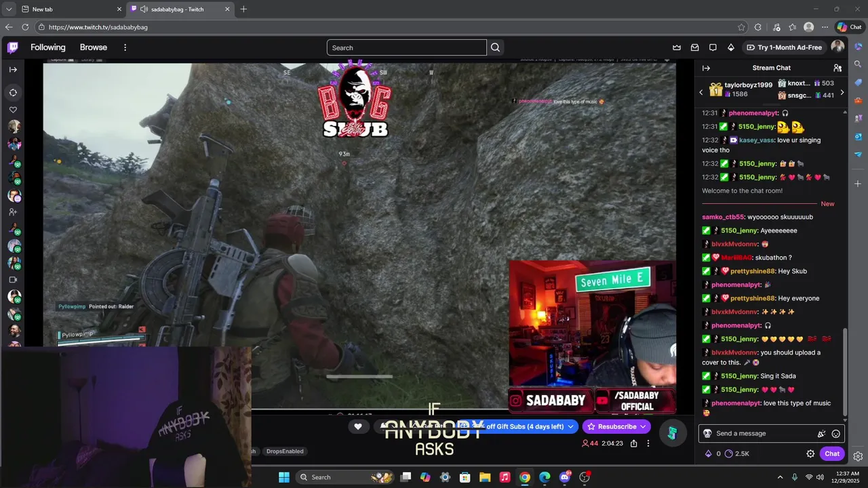Click the add friends icon in left sidebar
Image resolution: width=868 pixels, height=488 pixels.
(13, 212)
